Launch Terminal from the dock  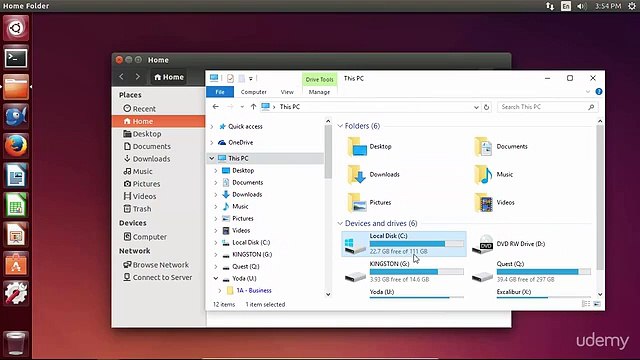click(16, 58)
